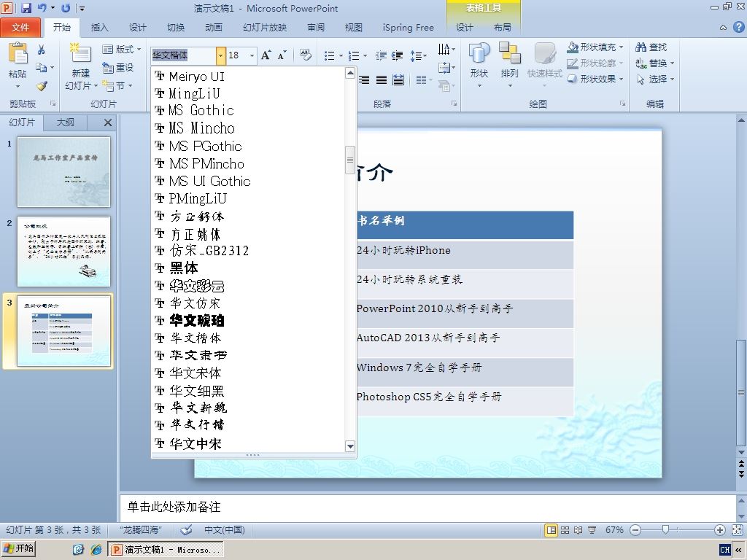The image size is (747, 560).
Task: Justify paragraph text alignment
Action: 381,80
